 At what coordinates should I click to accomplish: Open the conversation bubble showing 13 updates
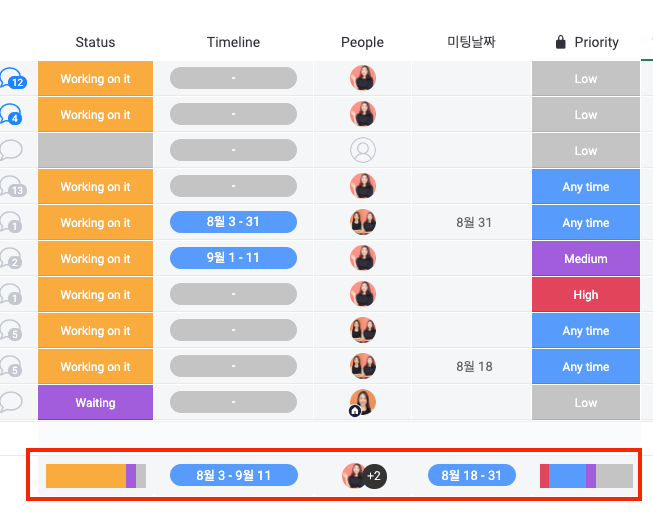pos(12,186)
